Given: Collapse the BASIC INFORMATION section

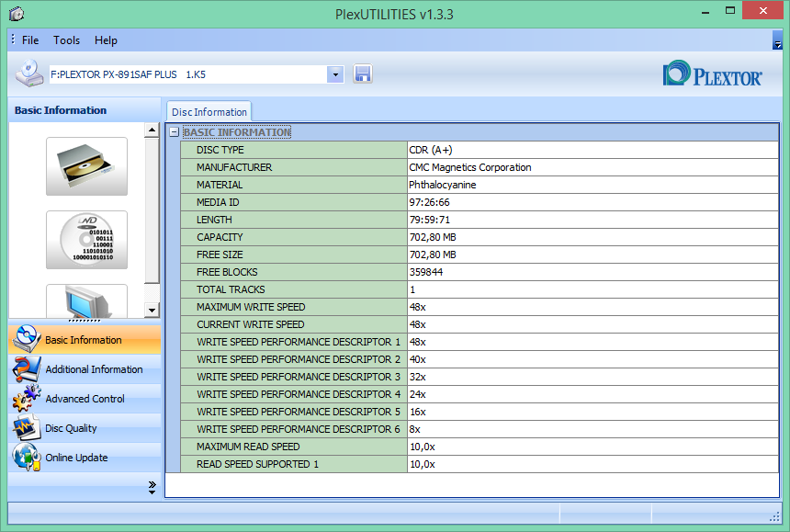Looking at the screenshot, I should coord(175,132).
